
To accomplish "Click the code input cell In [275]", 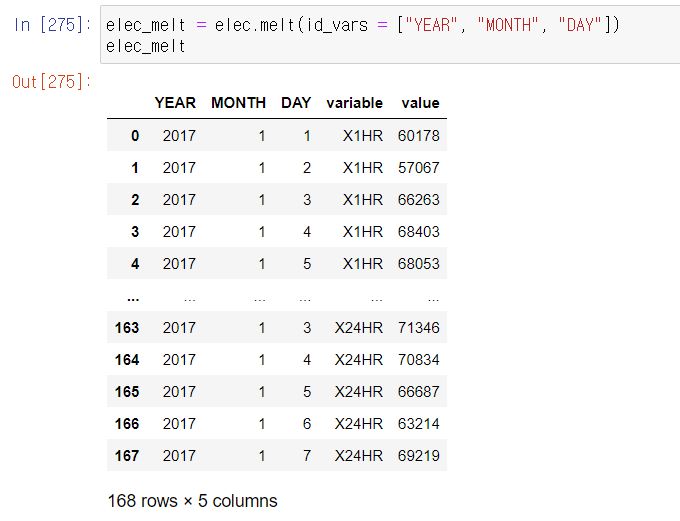I will pyautogui.click(x=390, y=35).
